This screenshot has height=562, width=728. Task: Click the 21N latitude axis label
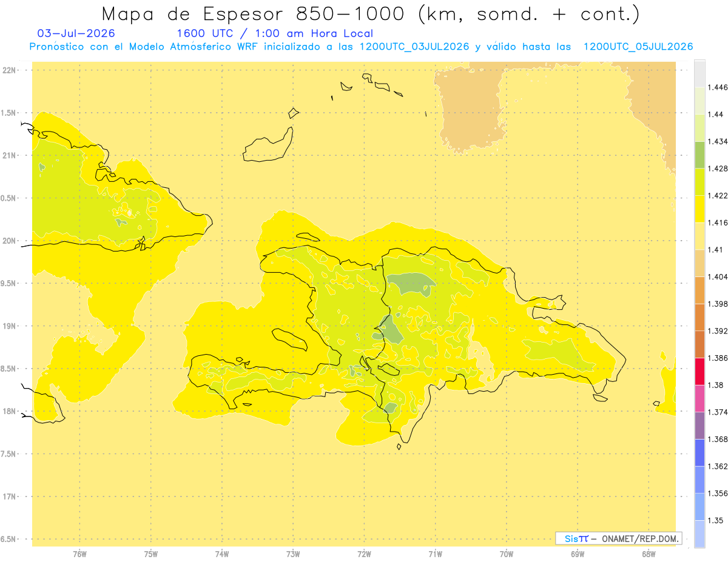[x=10, y=156]
